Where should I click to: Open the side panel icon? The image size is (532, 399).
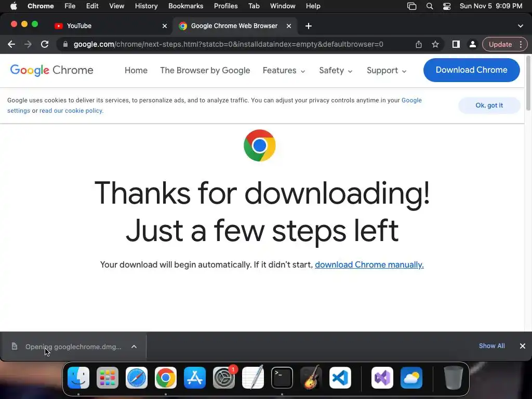tap(456, 44)
